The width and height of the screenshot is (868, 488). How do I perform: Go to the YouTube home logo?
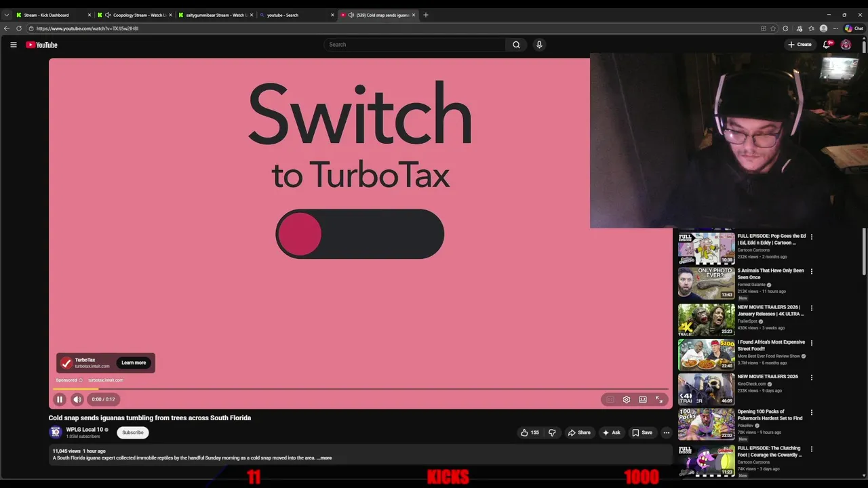coord(42,45)
